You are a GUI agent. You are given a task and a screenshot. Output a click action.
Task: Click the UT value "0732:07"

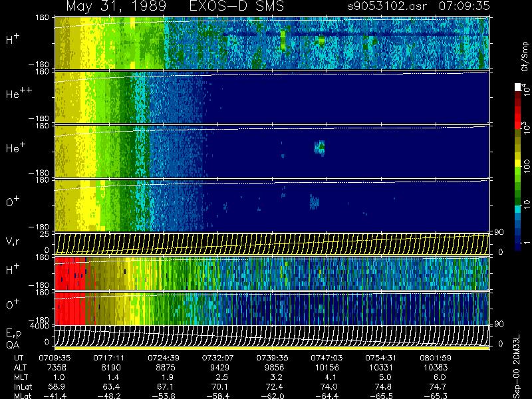click(x=217, y=358)
